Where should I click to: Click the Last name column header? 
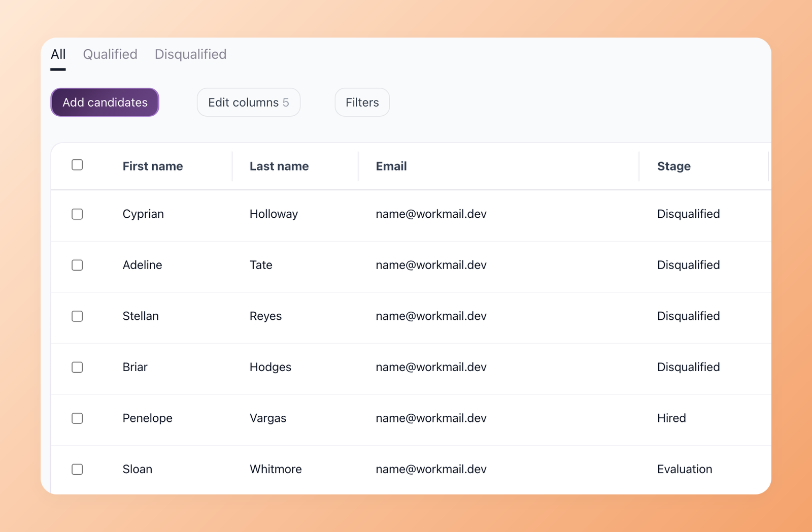click(279, 166)
